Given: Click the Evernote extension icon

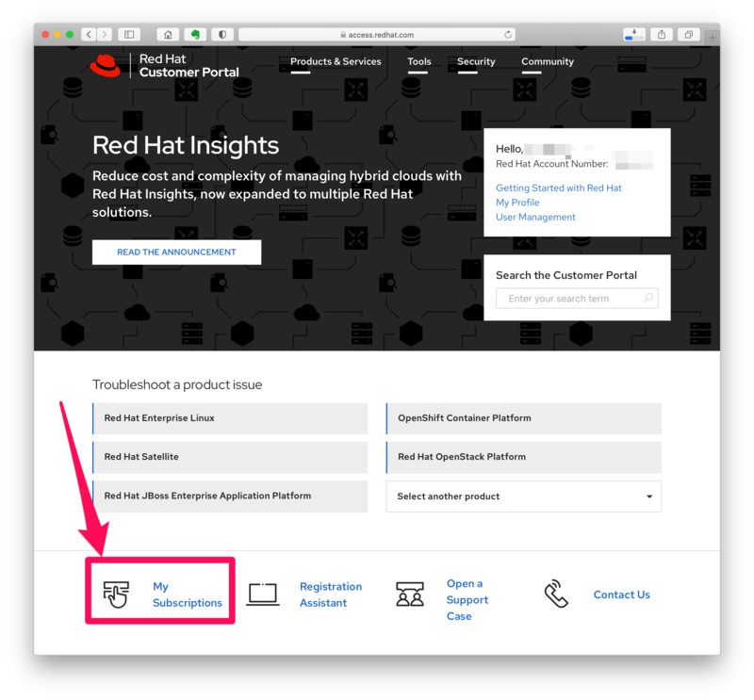Looking at the screenshot, I should tap(195, 35).
